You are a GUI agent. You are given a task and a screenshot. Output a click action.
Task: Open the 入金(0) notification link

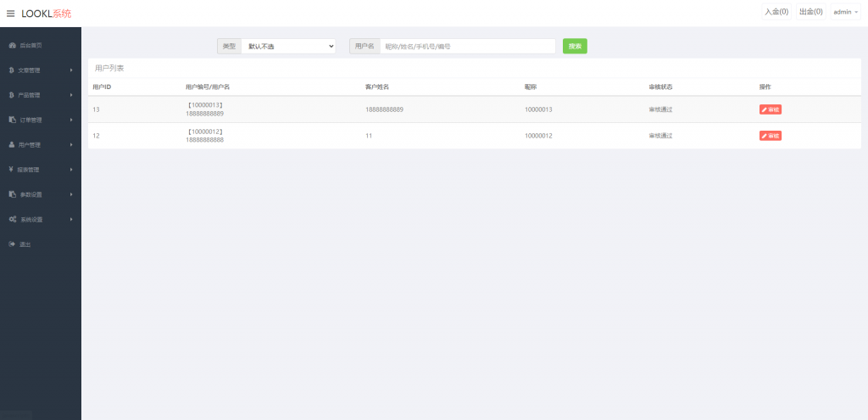click(x=776, y=12)
